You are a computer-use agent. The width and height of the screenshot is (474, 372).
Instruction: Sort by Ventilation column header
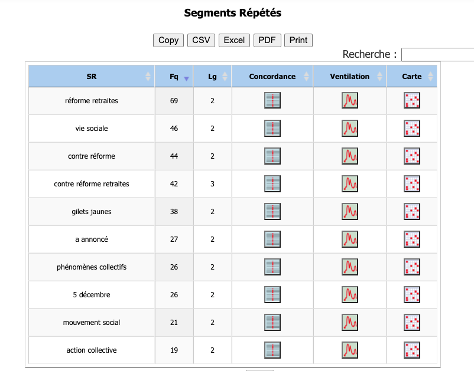click(x=350, y=76)
